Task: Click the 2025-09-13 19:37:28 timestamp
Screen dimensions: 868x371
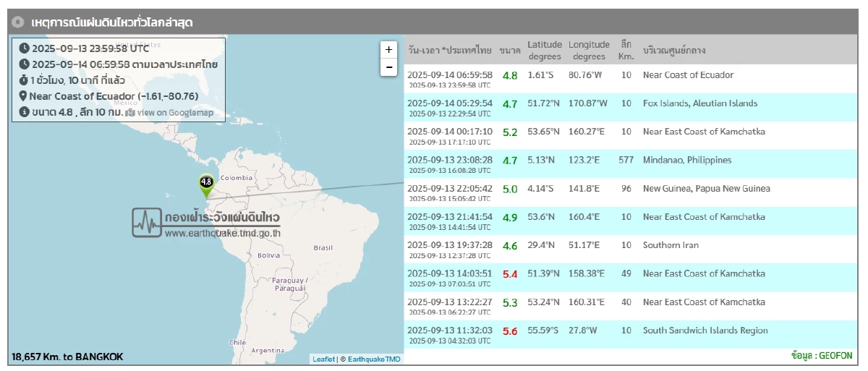Action: tap(450, 245)
